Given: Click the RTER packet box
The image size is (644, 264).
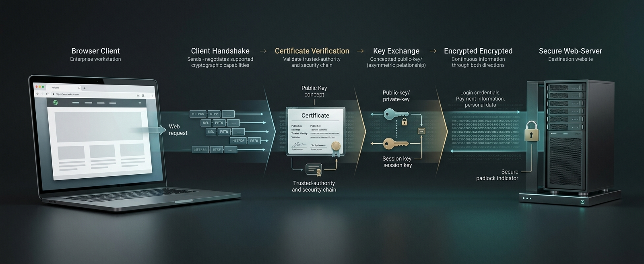Looking at the screenshot, I should point(214,114).
